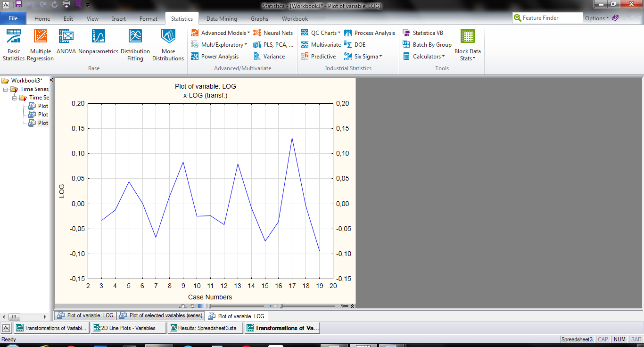
Task: Open Statistica VB editor
Action: tap(423, 33)
